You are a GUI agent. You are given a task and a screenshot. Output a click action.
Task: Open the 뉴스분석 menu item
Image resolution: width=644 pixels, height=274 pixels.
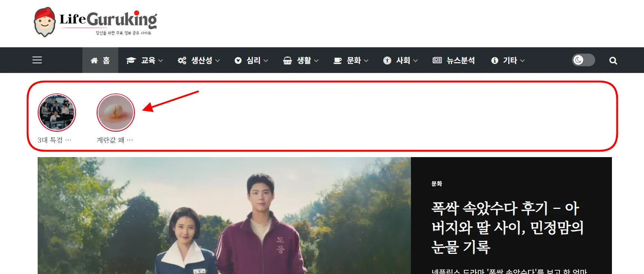tap(461, 60)
